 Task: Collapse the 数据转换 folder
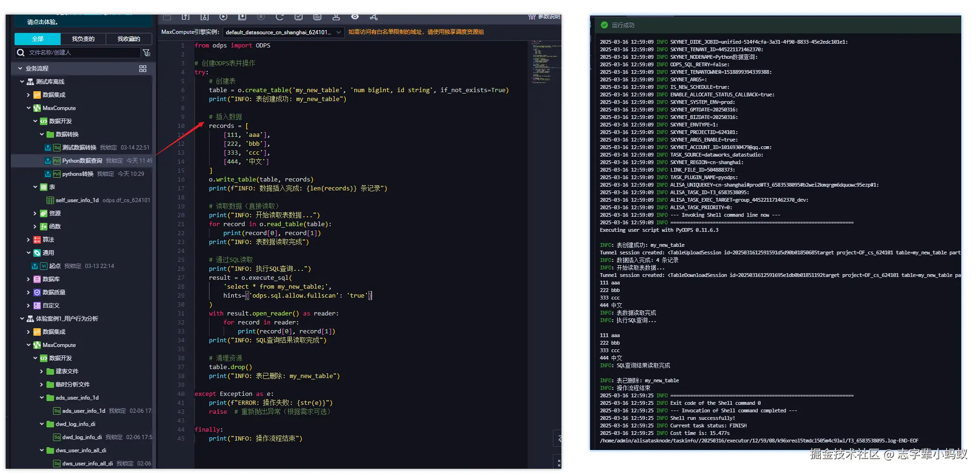click(x=42, y=134)
